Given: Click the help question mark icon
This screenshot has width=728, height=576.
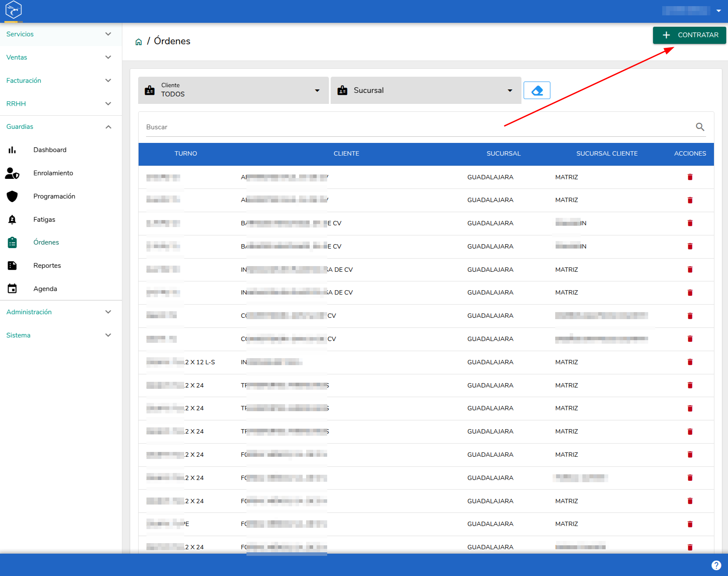Looking at the screenshot, I should pos(716,565).
